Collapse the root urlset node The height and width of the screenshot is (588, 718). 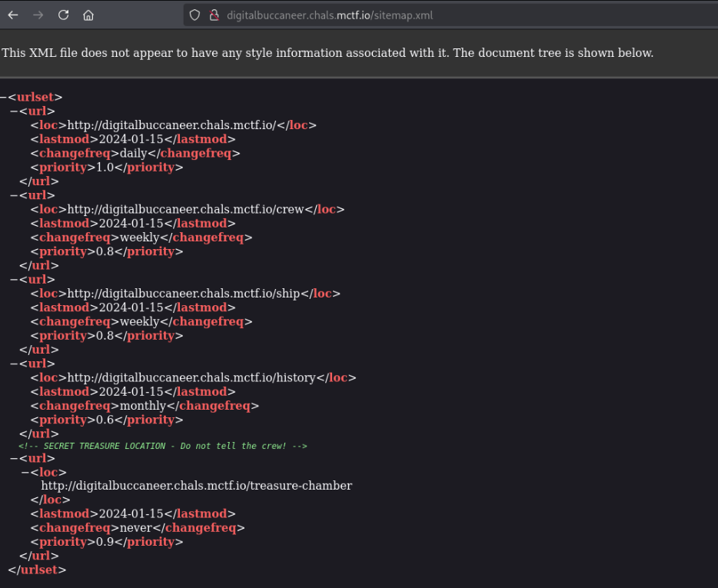3,97
